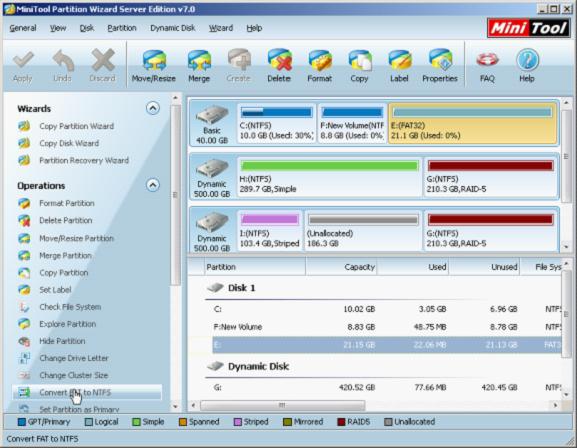This screenshot has width=577, height=448.
Task: Click the Change Drive Letter text link
Action: click(74, 358)
